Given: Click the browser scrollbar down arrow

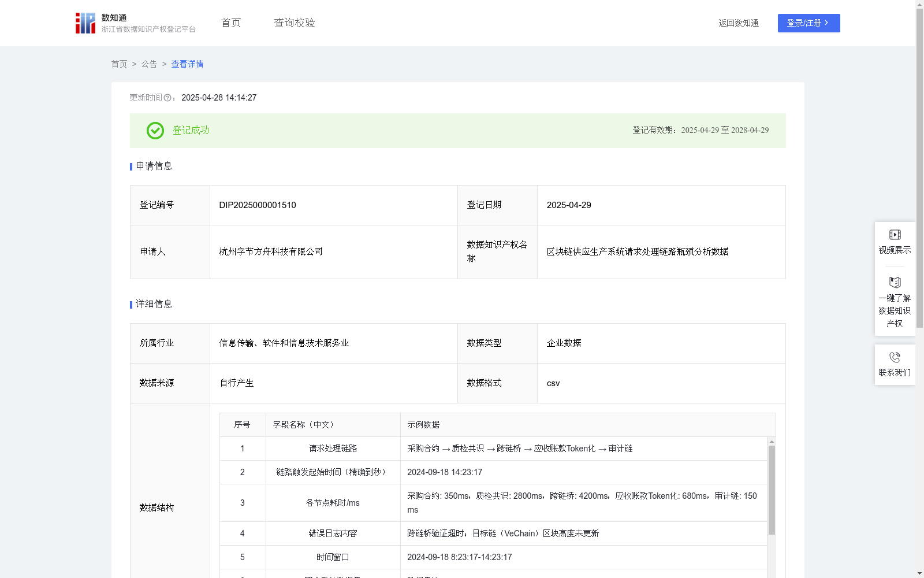Looking at the screenshot, I should [919, 573].
